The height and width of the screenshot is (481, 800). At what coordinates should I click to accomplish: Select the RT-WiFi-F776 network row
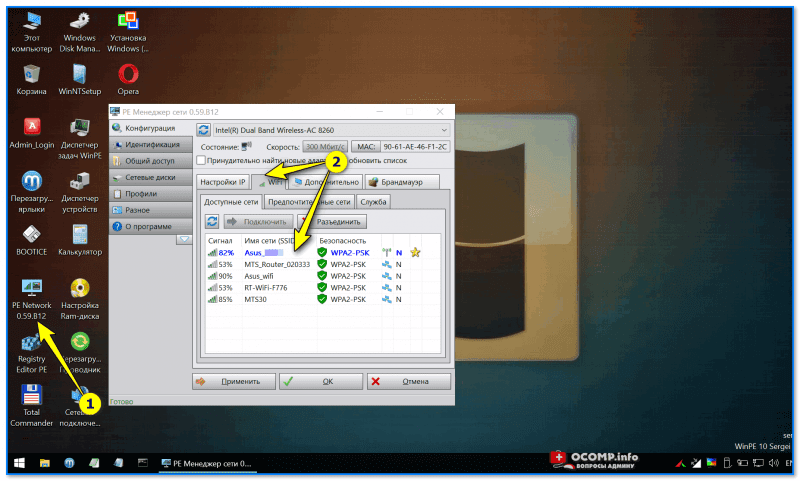tap(322, 288)
